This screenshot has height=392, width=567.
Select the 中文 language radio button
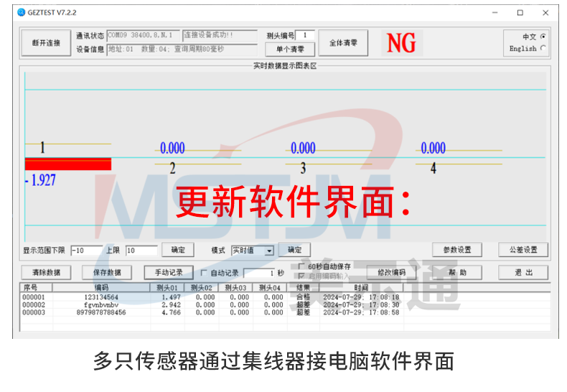[542, 37]
